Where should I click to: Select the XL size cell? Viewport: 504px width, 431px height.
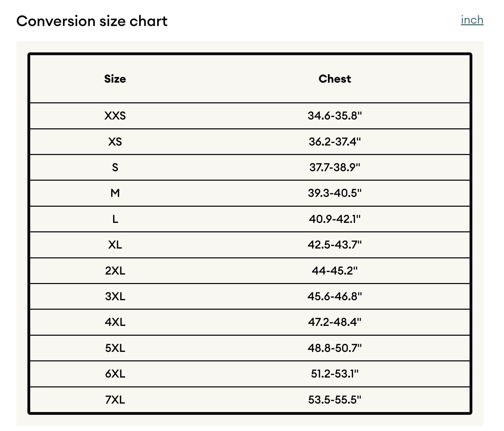coord(115,245)
